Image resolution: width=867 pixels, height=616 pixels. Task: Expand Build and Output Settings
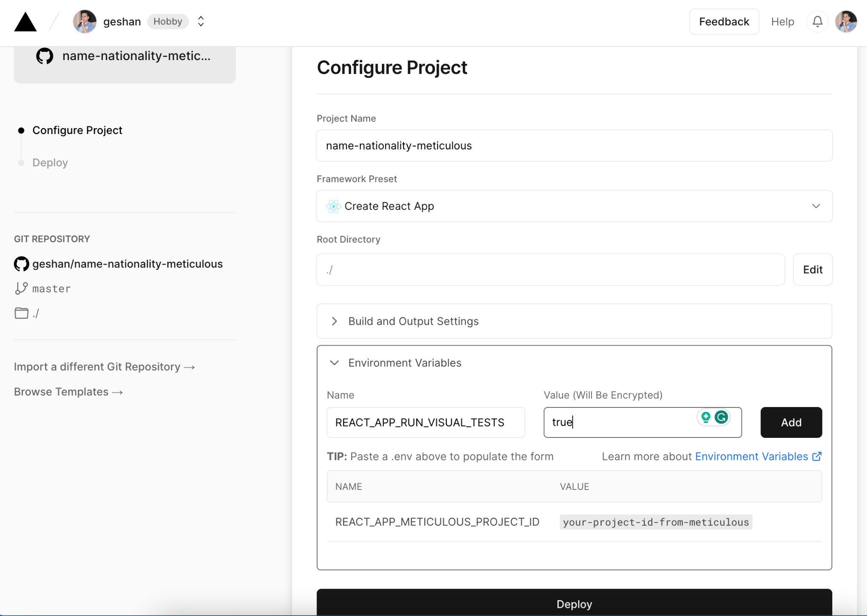coord(413,321)
